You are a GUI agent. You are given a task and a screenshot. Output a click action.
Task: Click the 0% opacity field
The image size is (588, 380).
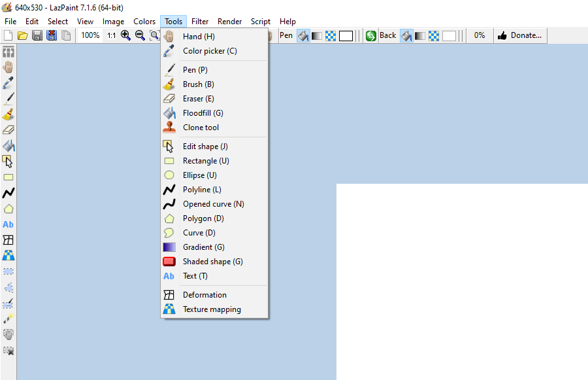(480, 35)
